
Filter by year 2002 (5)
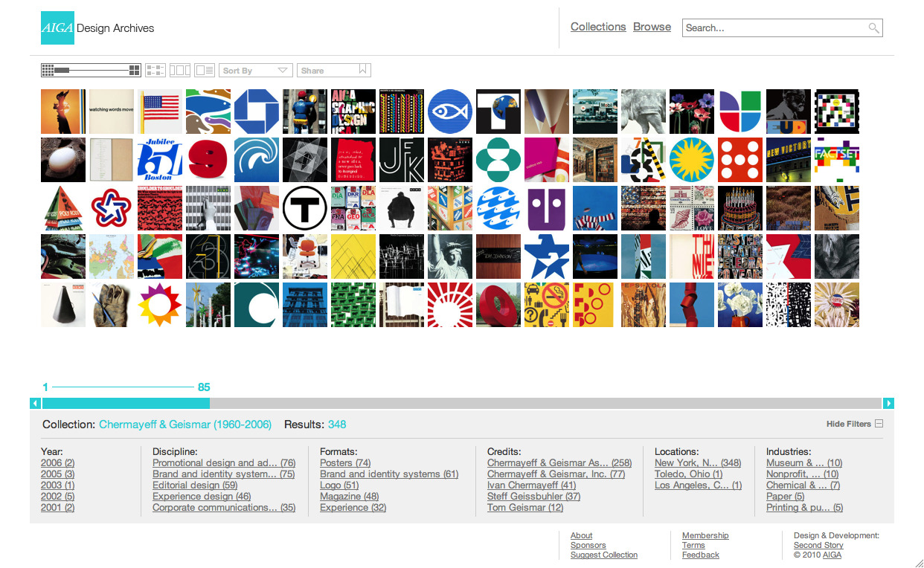[57, 497]
